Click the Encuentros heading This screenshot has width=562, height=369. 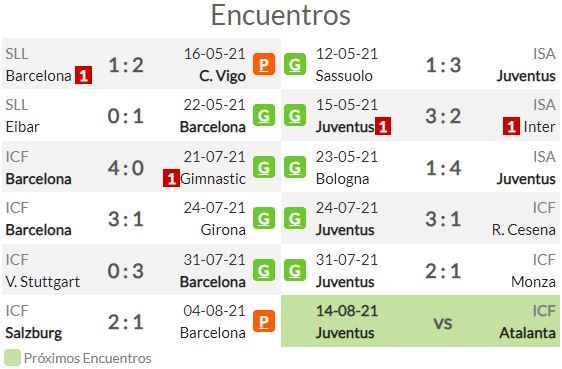[x=281, y=15]
